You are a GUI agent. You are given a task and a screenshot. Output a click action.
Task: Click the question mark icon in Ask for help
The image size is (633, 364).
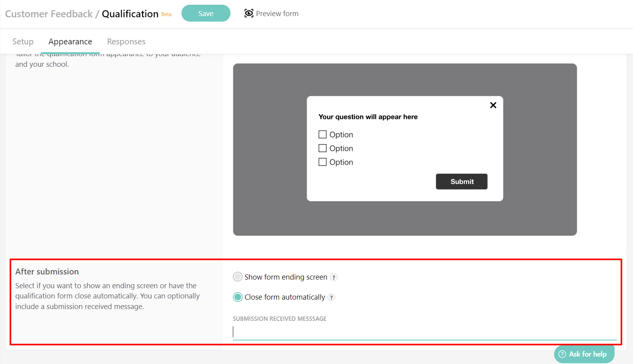(562, 354)
